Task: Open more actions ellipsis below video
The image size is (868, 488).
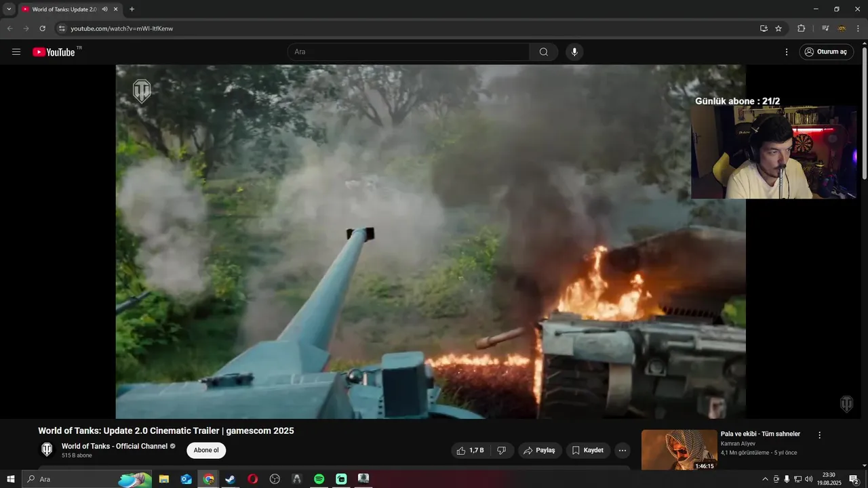Action: click(623, 450)
